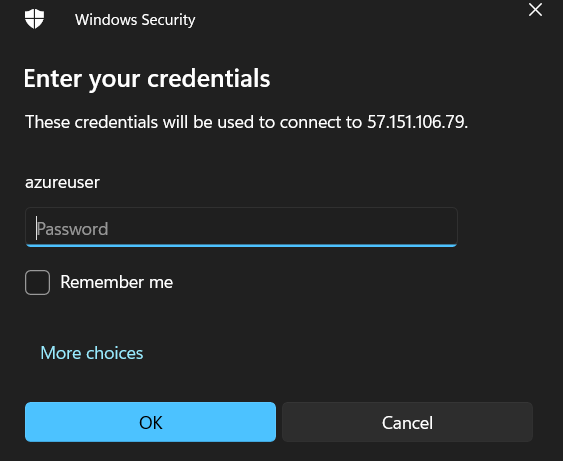This screenshot has width=563, height=461.
Task: Focus the Password input field
Action: 241,227
